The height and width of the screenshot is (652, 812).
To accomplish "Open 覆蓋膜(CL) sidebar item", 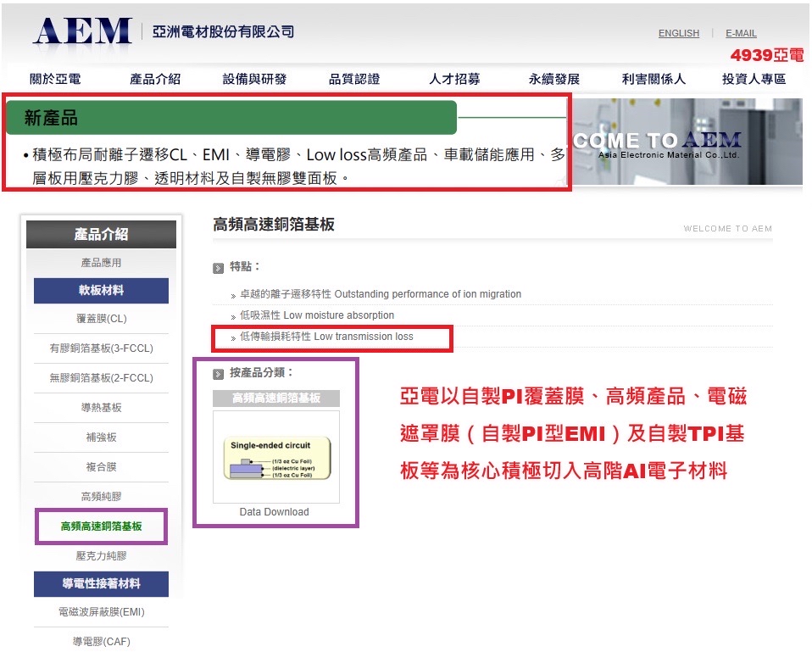I will pos(101,319).
